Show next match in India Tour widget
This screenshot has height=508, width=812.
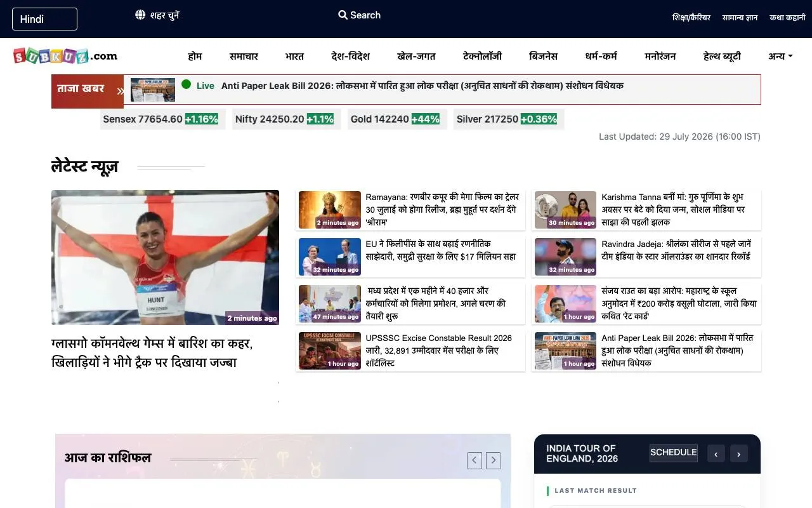pyautogui.click(x=738, y=453)
